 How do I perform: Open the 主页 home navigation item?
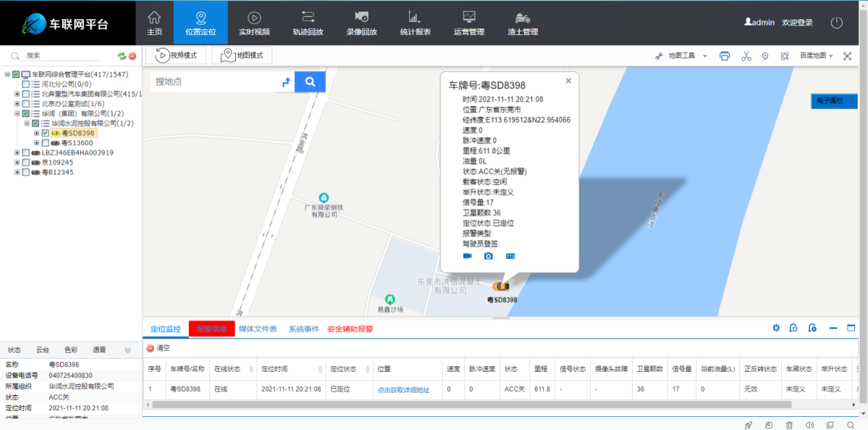(155, 23)
